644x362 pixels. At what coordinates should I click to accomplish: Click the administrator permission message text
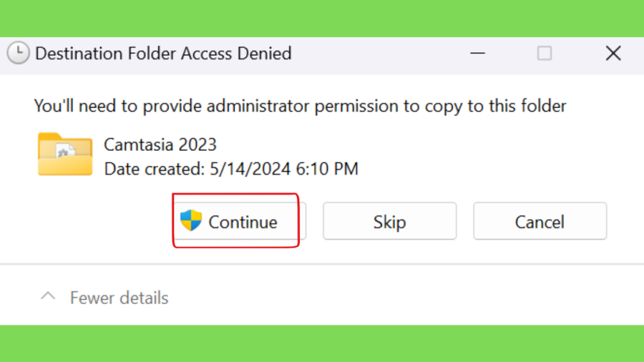pyautogui.click(x=300, y=106)
